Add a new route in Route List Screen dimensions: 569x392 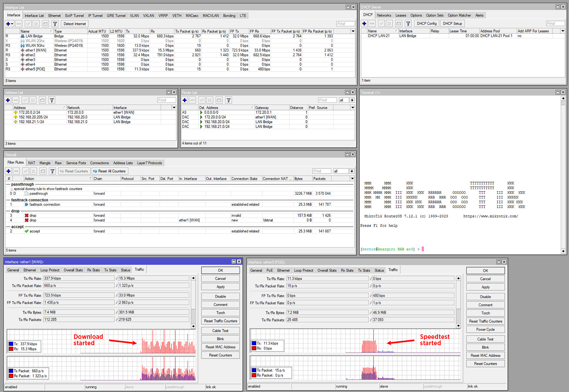point(185,100)
